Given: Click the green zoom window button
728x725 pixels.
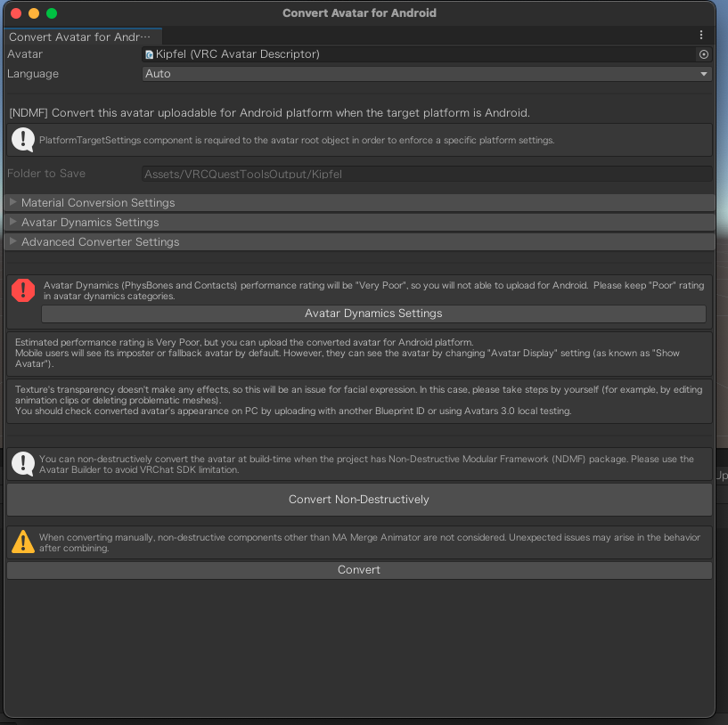Looking at the screenshot, I should point(52,13).
